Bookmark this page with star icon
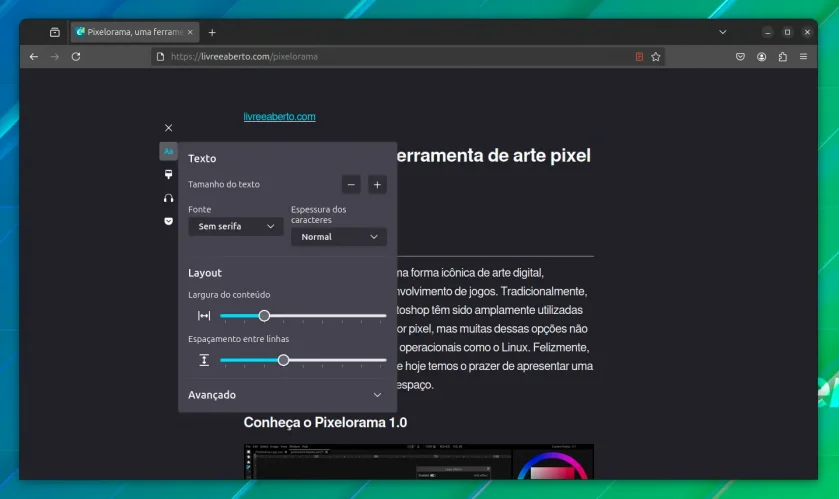 coord(656,56)
